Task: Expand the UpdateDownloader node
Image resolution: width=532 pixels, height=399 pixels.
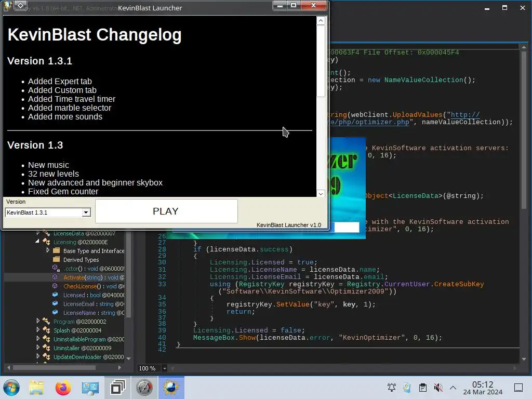Action: [x=37, y=356]
